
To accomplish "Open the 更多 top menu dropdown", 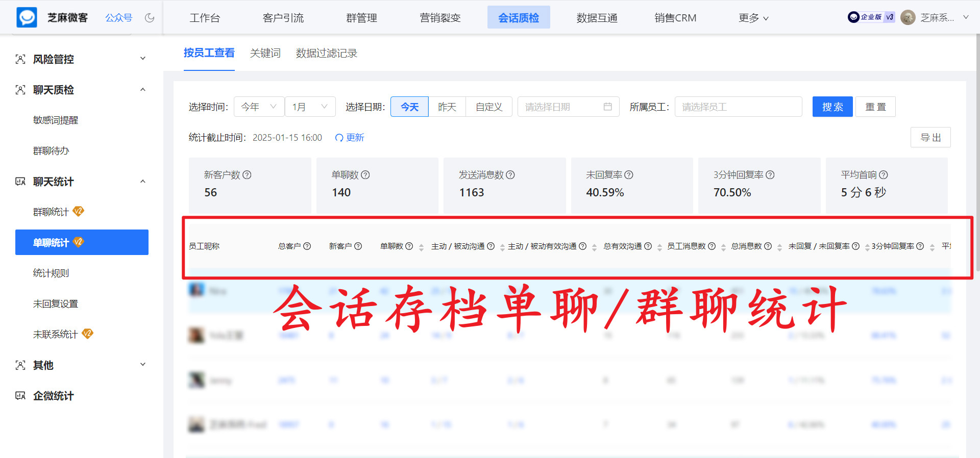I will 753,18.
